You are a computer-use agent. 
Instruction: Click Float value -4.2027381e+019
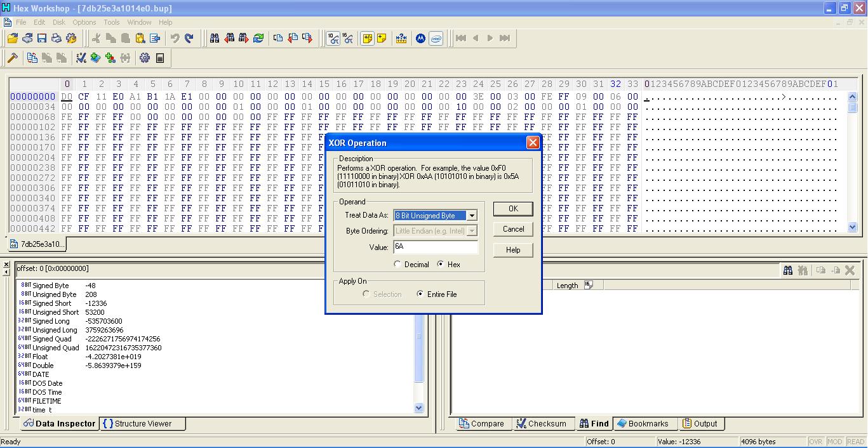pos(113,357)
